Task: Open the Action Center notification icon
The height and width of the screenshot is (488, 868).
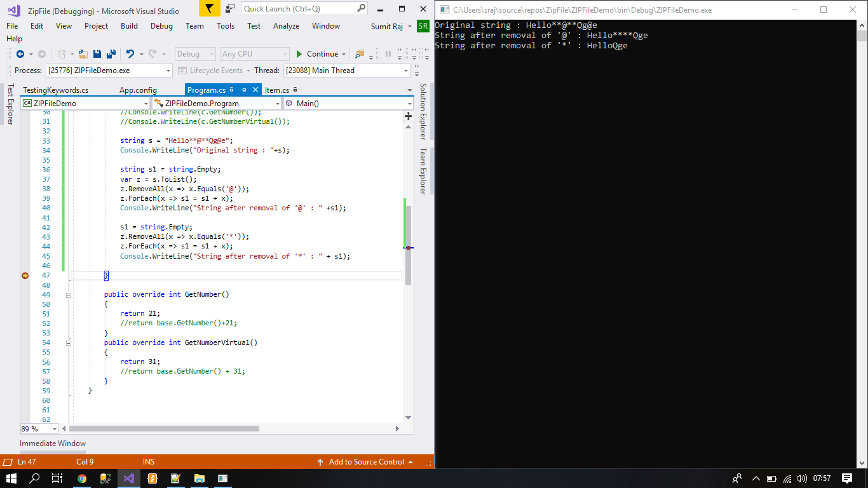Action: point(847,478)
